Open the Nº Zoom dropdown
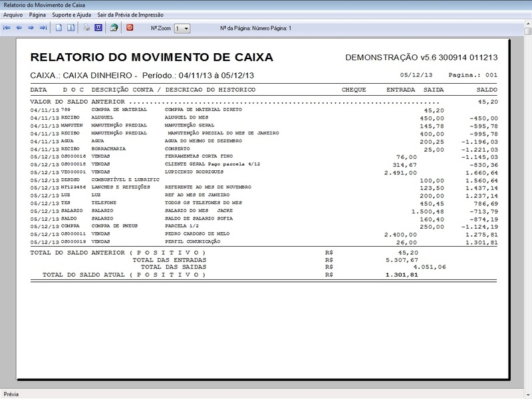This screenshot has width=532, height=399. 184,27
